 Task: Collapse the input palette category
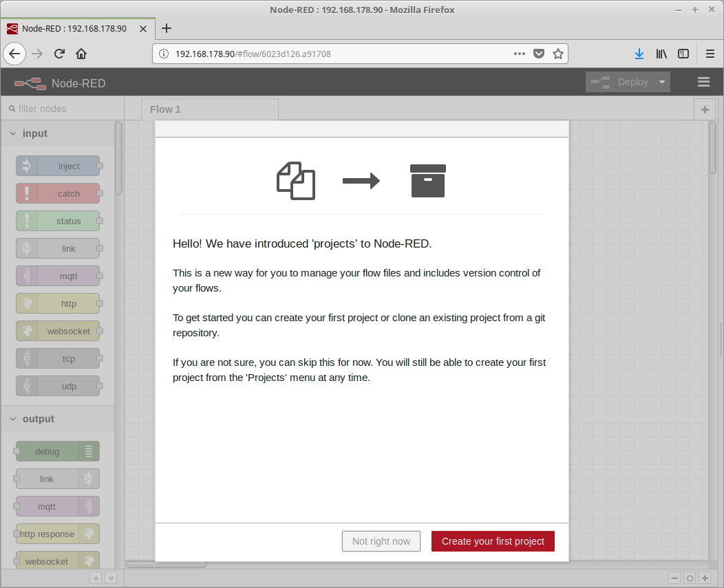(13, 133)
